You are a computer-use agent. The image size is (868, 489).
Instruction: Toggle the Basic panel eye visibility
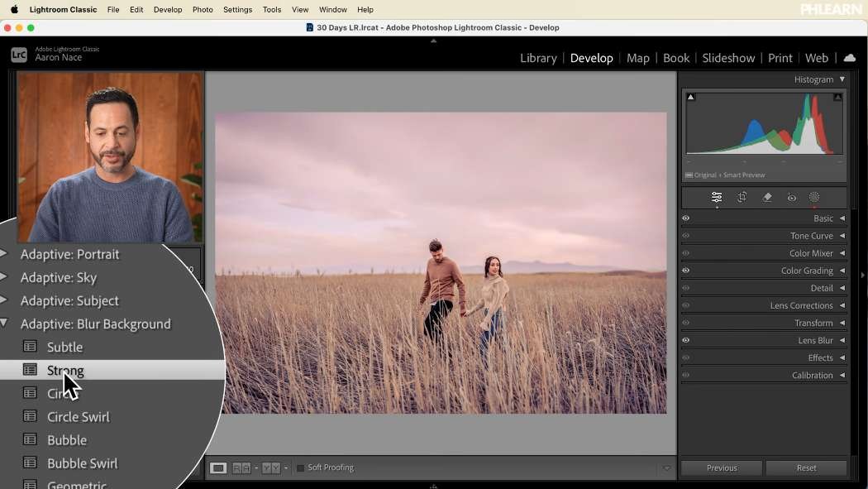click(686, 218)
